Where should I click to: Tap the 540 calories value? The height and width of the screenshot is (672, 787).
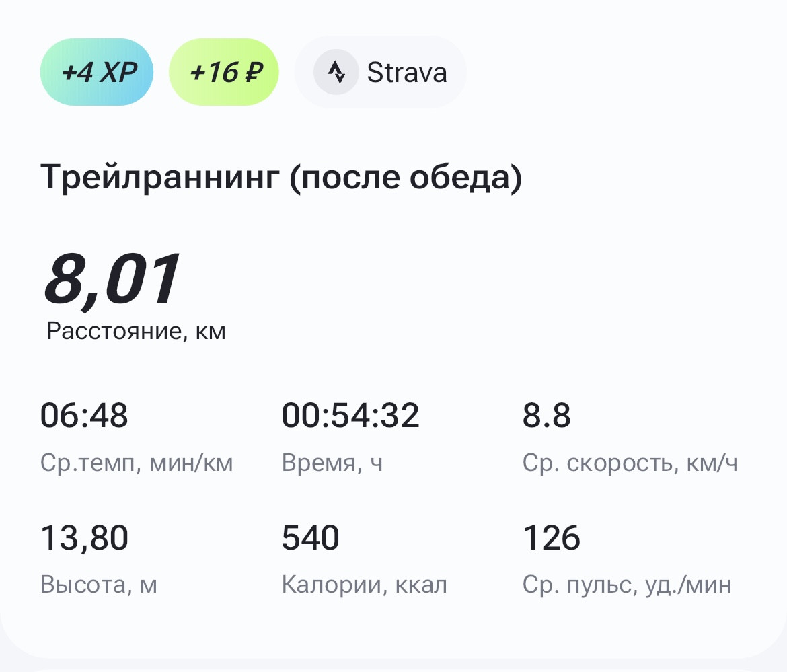click(x=311, y=538)
